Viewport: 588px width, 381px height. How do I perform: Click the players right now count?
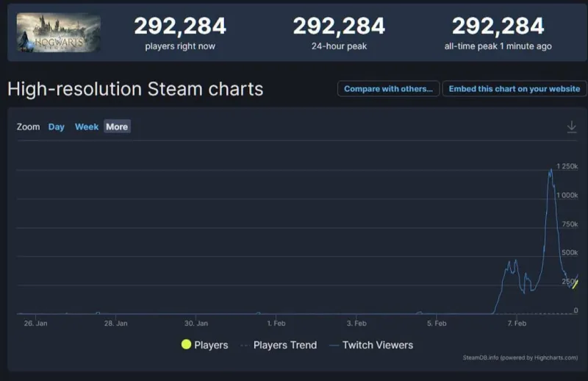point(180,26)
